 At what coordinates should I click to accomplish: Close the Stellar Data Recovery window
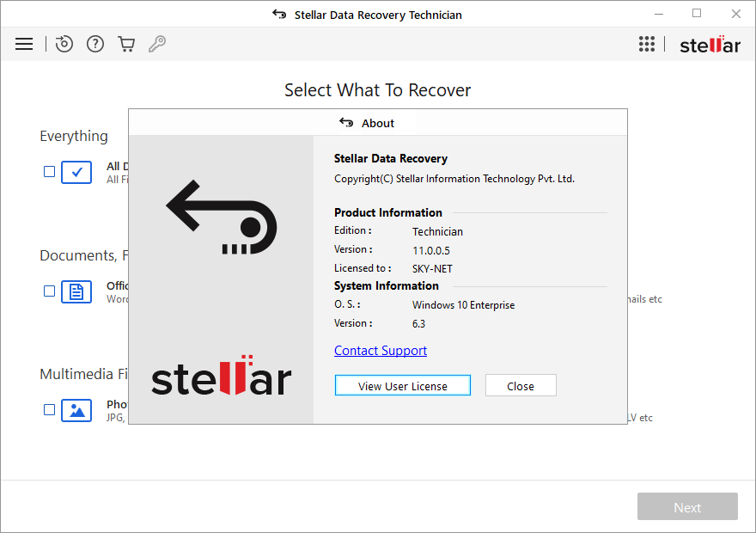[735, 14]
